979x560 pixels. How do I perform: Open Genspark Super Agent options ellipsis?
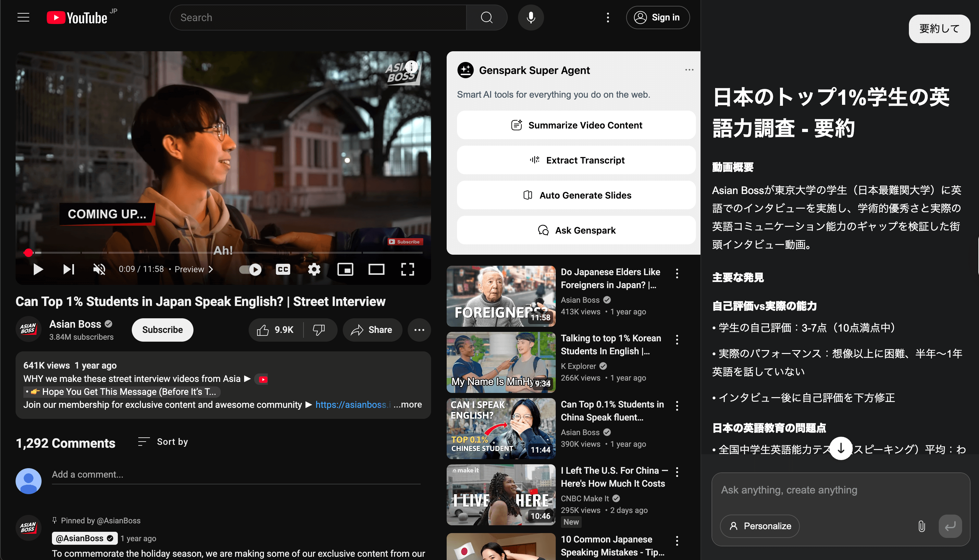click(689, 70)
